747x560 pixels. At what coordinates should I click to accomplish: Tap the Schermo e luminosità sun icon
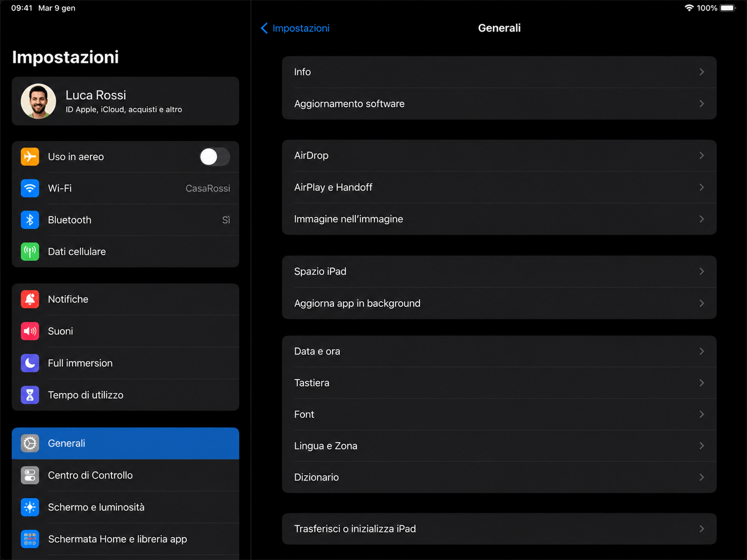30,507
